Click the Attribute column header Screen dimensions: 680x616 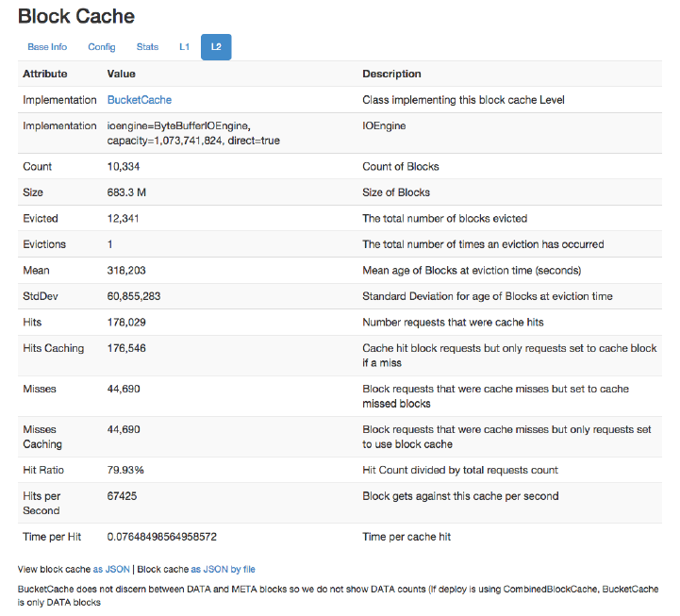[x=44, y=74]
